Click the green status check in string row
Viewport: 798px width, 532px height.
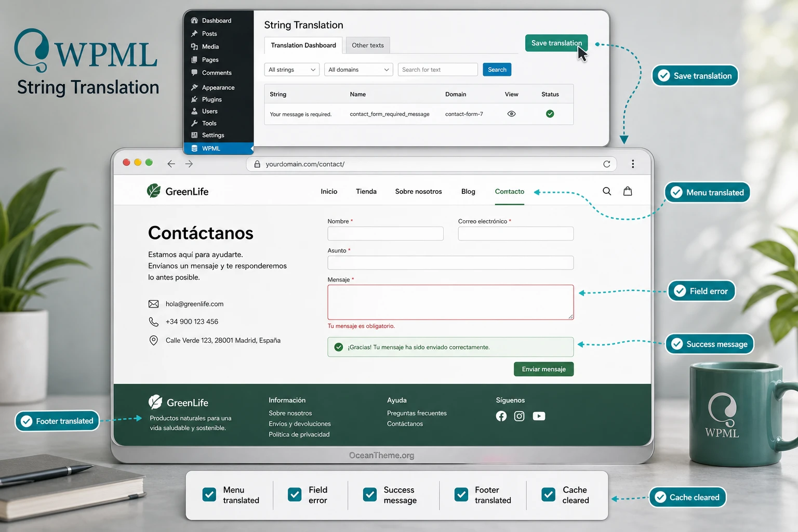click(550, 114)
